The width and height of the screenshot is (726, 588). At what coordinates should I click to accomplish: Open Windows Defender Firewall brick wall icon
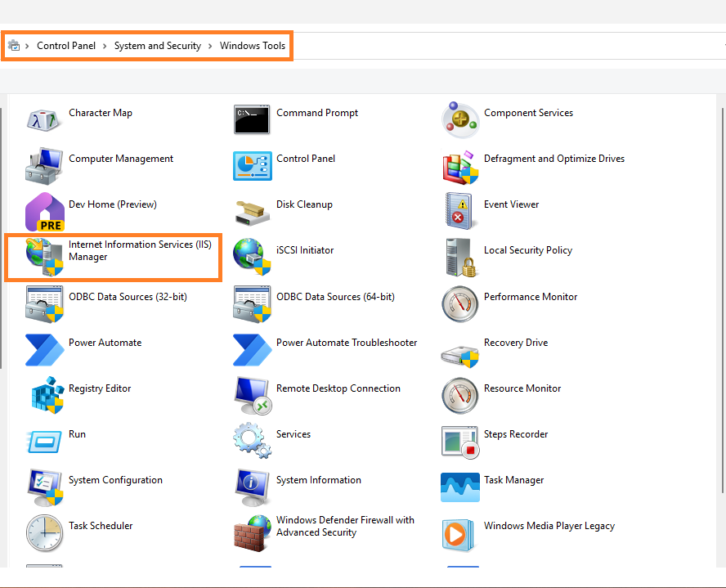click(253, 533)
